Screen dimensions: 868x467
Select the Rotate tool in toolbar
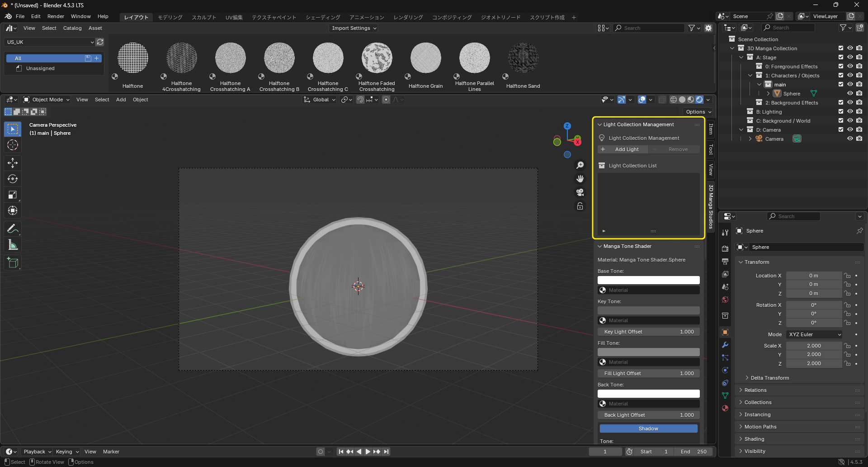pyautogui.click(x=13, y=179)
